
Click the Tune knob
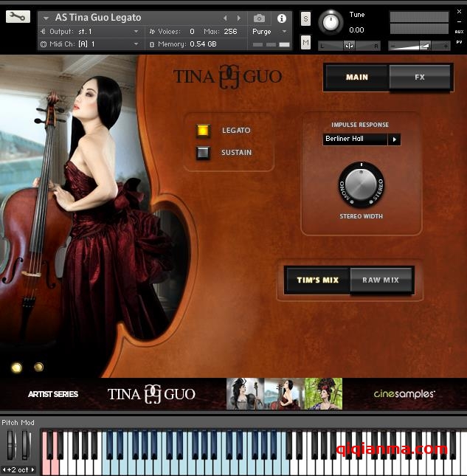331,22
